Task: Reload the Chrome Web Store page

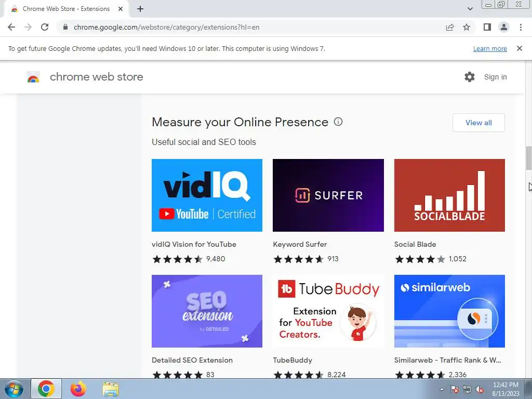Action: click(45, 27)
